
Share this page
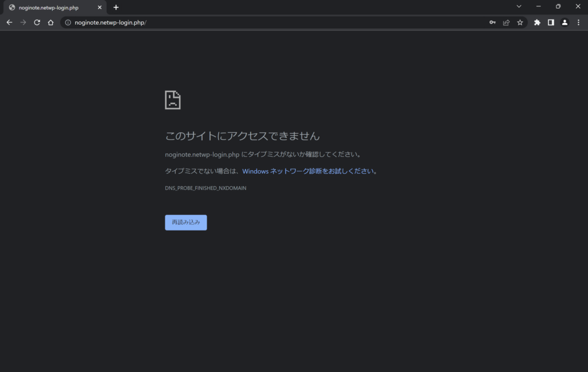pyautogui.click(x=506, y=22)
